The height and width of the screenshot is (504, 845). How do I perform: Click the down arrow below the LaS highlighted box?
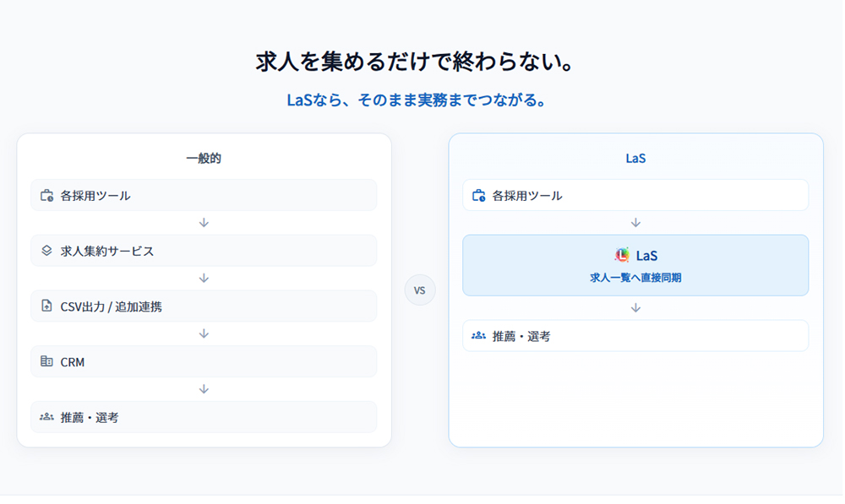point(636,308)
